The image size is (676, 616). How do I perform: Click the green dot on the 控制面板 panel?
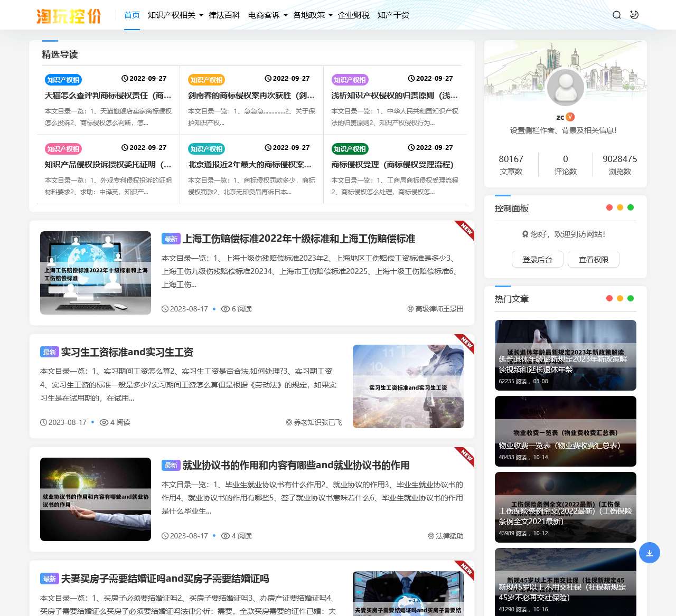(x=631, y=208)
